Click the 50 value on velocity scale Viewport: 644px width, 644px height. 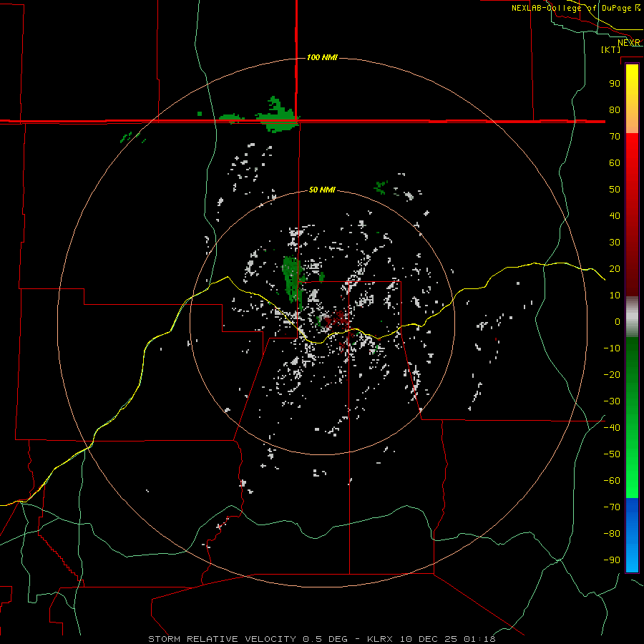pyautogui.click(x=615, y=190)
